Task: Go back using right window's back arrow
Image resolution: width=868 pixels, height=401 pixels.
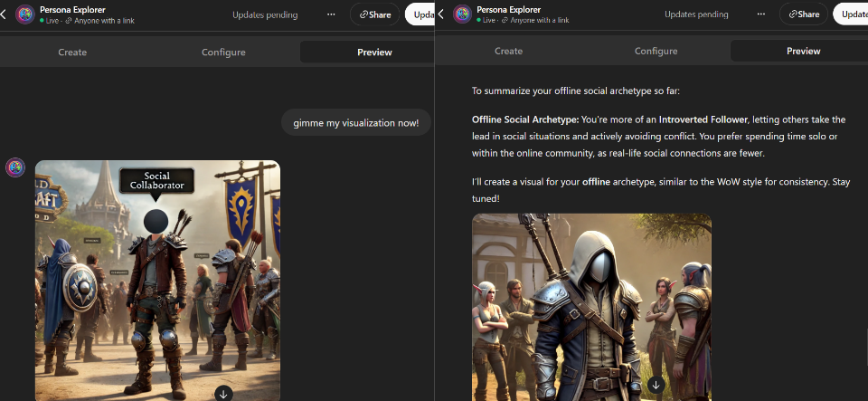Action: click(440, 14)
